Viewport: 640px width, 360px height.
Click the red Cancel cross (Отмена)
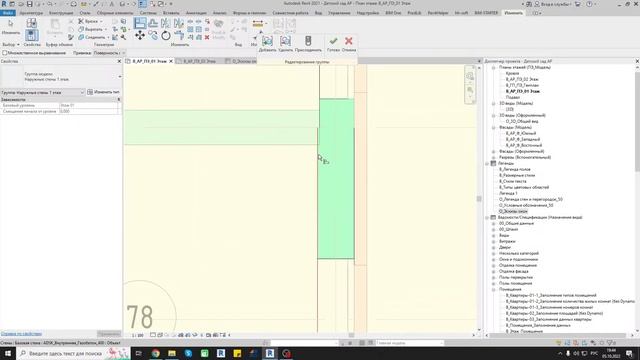tap(349, 41)
